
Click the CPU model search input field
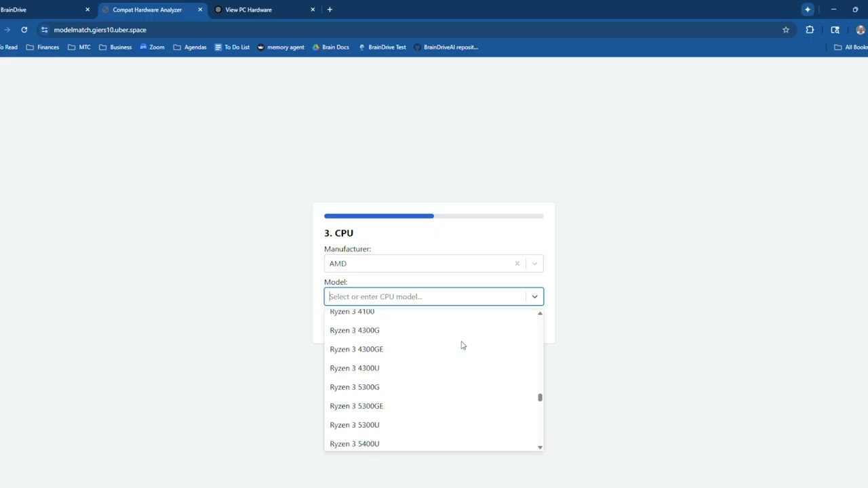(424, 297)
